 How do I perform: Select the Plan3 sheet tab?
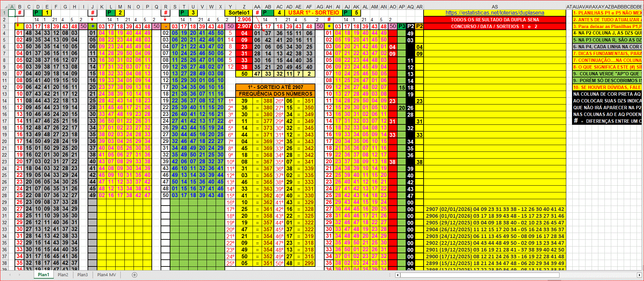tap(82, 275)
